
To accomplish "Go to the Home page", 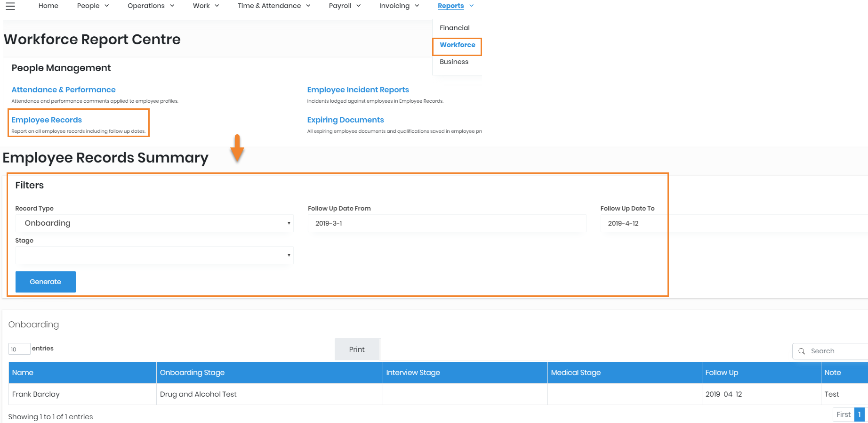I will pos(48,6).
